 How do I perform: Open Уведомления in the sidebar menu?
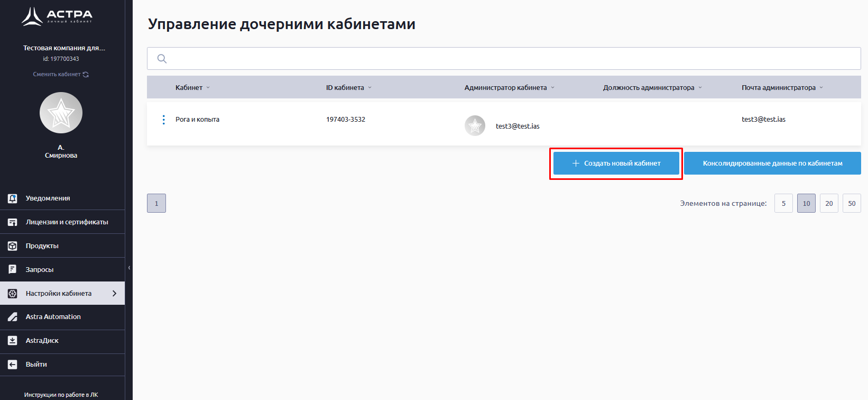62,198
